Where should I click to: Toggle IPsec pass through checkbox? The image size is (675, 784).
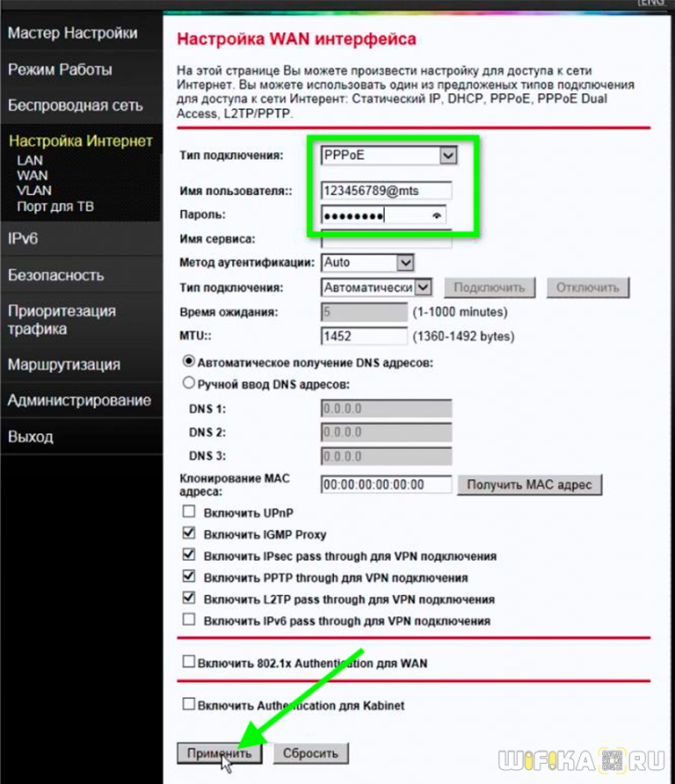(x=188, y=555)
